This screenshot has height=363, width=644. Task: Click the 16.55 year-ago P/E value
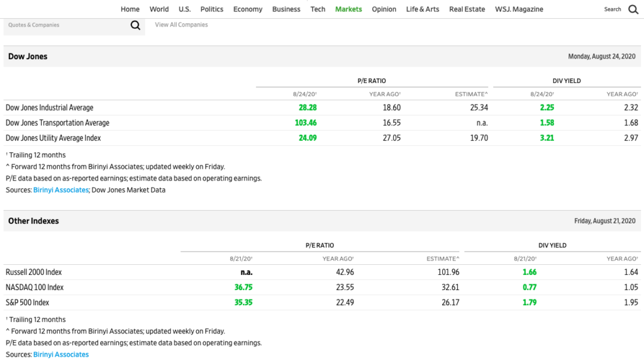(391, 123)
